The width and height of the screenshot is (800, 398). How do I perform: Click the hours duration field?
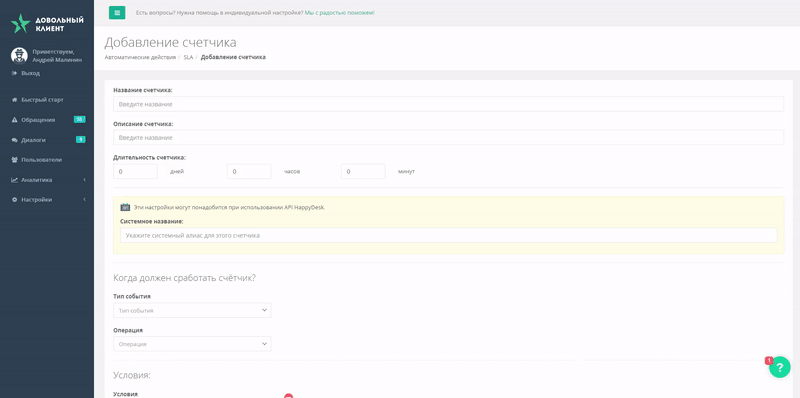(x=249, y=171)
